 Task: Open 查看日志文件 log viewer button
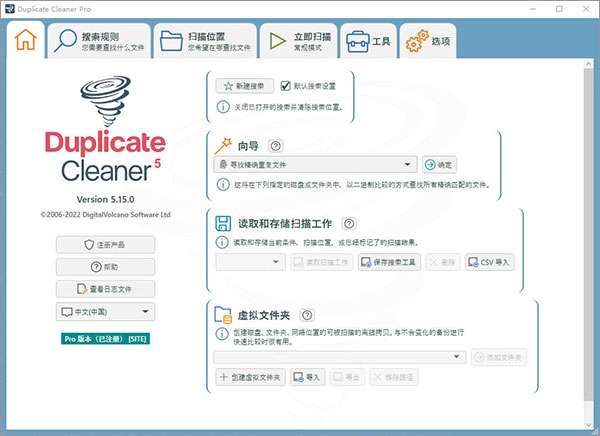coord(105,289)
